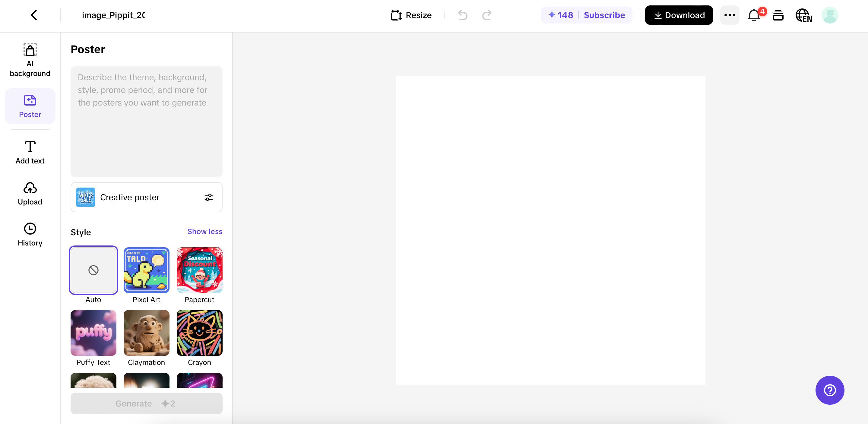This screenshot has height=424, width=868.
Task: Open the notifications bell
Action: (754, 15)
